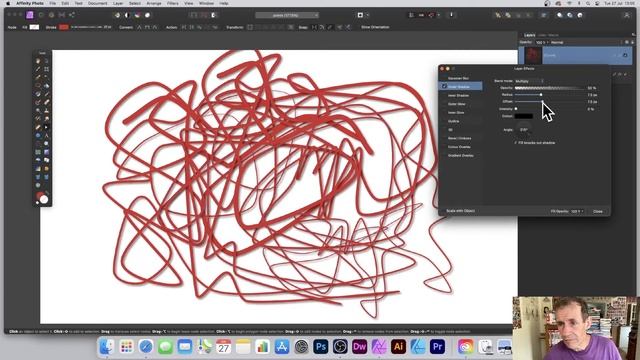The image size is (640, 360).
Task: Enable the Outline effect checkbox
Action: click(444, 121)
